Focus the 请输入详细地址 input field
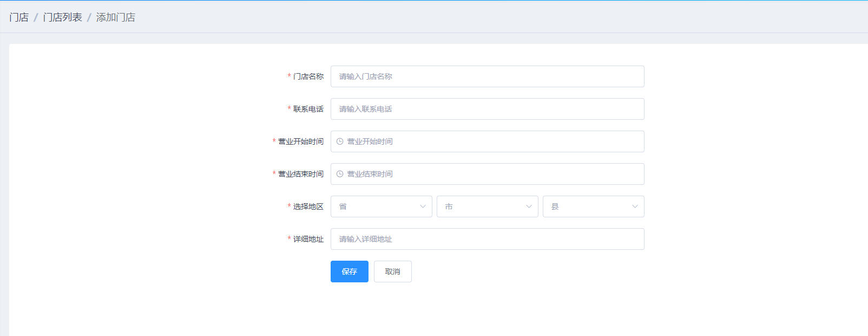The image size is (868, 336). click(x=487, y=239)
